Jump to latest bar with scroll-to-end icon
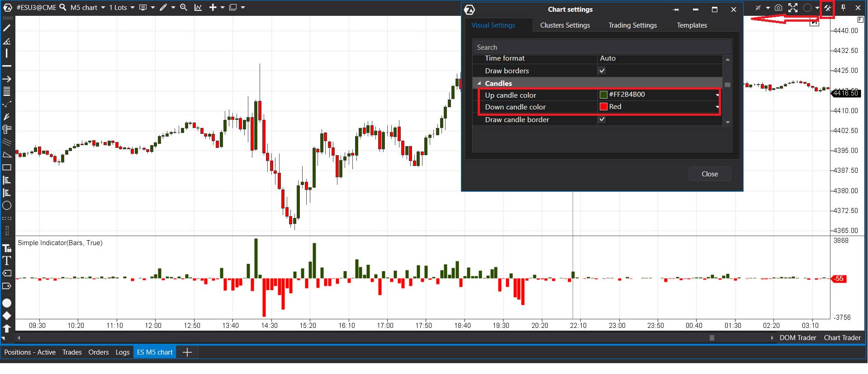868x374 pixels. coord(814,22)
